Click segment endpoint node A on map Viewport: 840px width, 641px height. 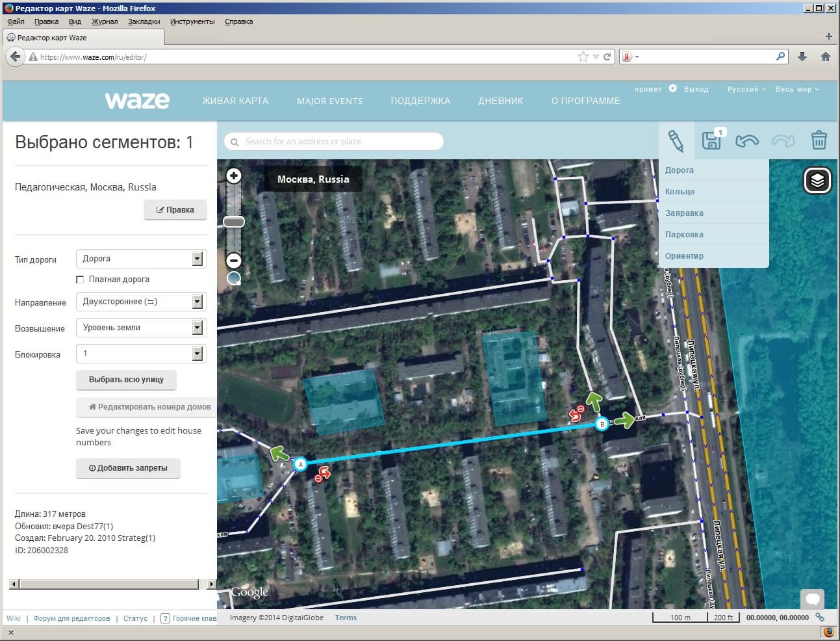[300, 464]
